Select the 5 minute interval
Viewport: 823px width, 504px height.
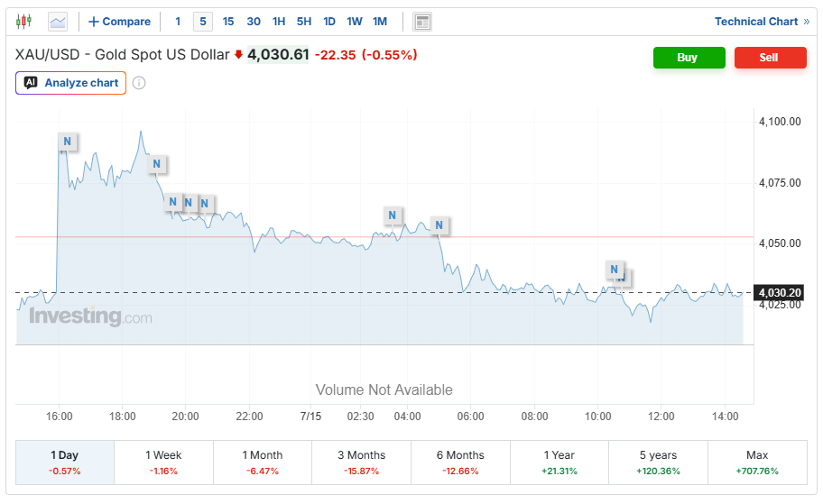203,22
